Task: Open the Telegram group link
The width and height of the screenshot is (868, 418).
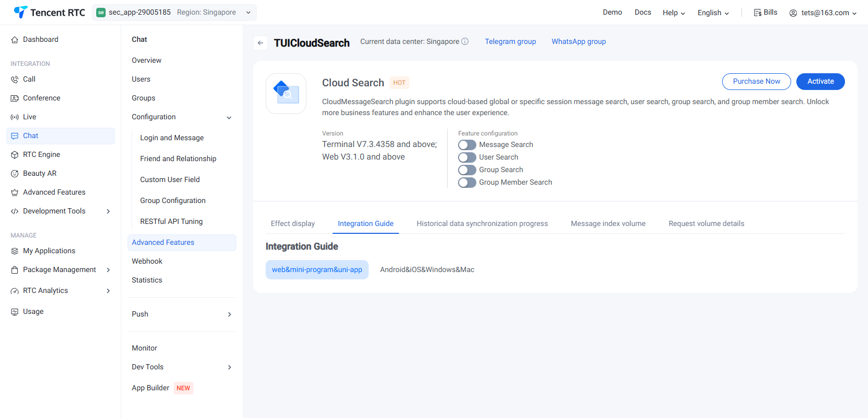Action: click(510, 41)
